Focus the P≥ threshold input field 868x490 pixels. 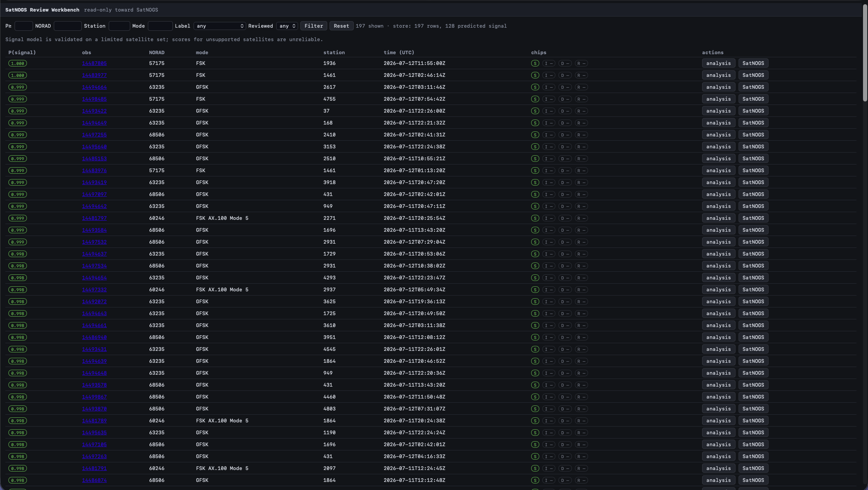[x=23, y=26]
